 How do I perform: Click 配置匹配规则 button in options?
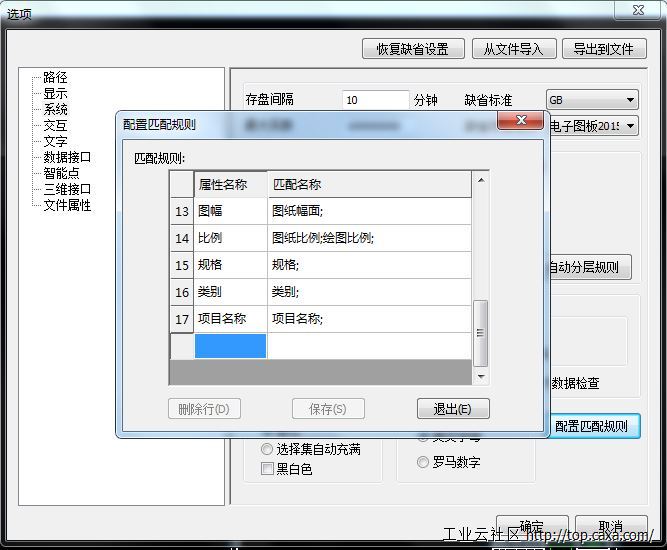(594, 426)
